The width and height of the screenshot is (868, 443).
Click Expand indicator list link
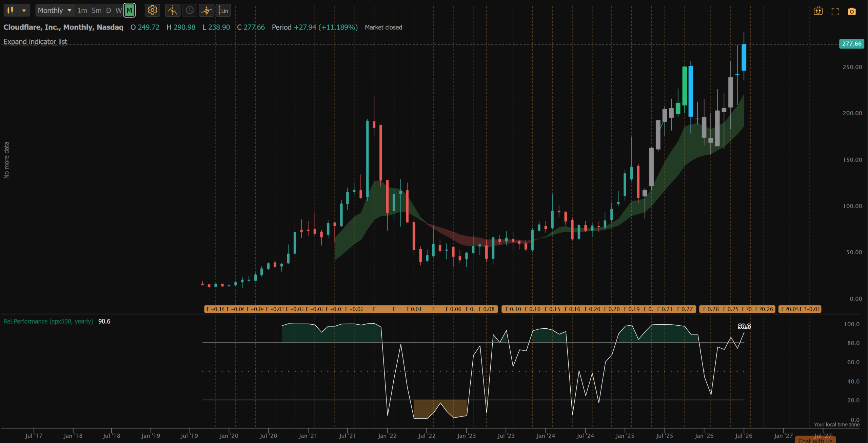click(x=35, y=42)
